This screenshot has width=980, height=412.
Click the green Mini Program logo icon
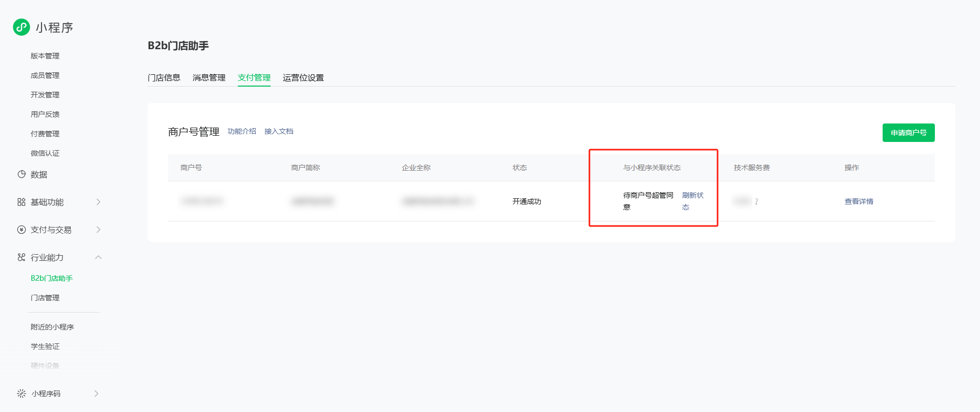pos(22,27)
